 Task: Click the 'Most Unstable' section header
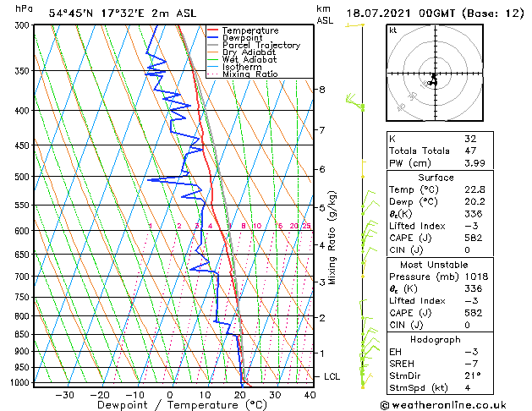(434, 265)
